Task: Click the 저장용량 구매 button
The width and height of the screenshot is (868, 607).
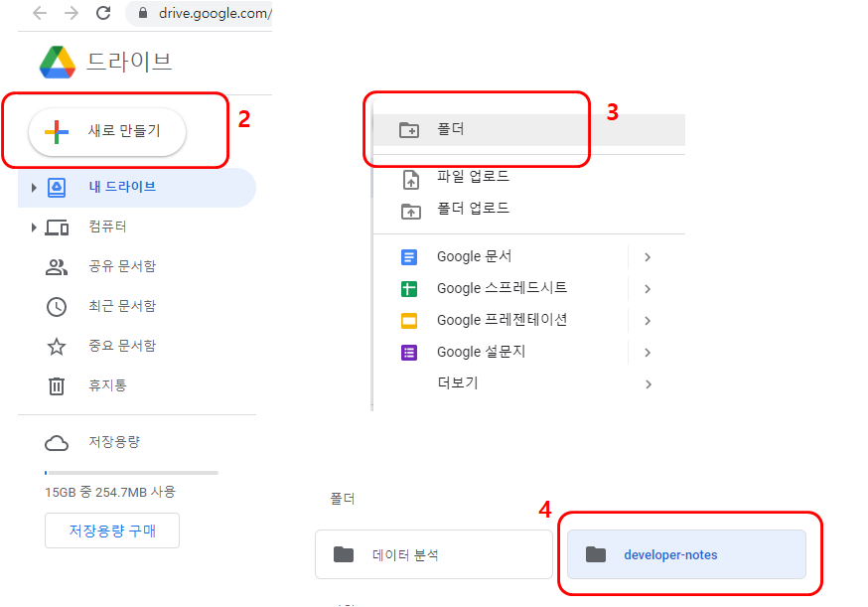Action: [x=112, y=531]
